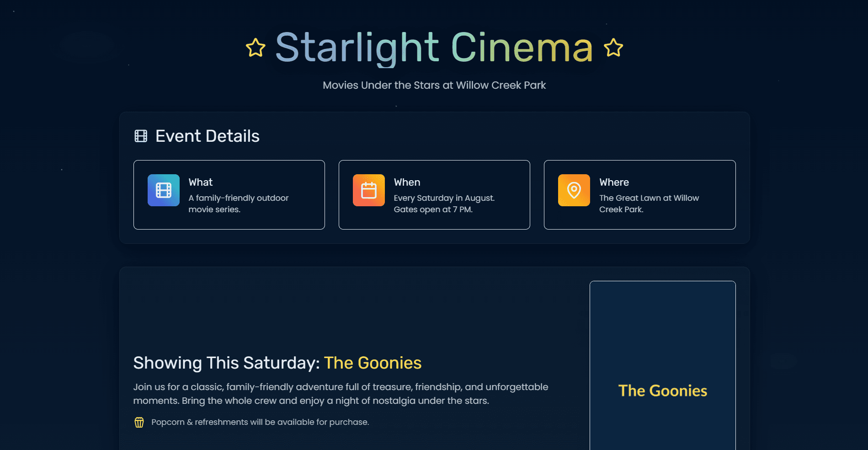Click the popcorn icon near refreshments note
The image size is (868, 450).
[139, 422]
